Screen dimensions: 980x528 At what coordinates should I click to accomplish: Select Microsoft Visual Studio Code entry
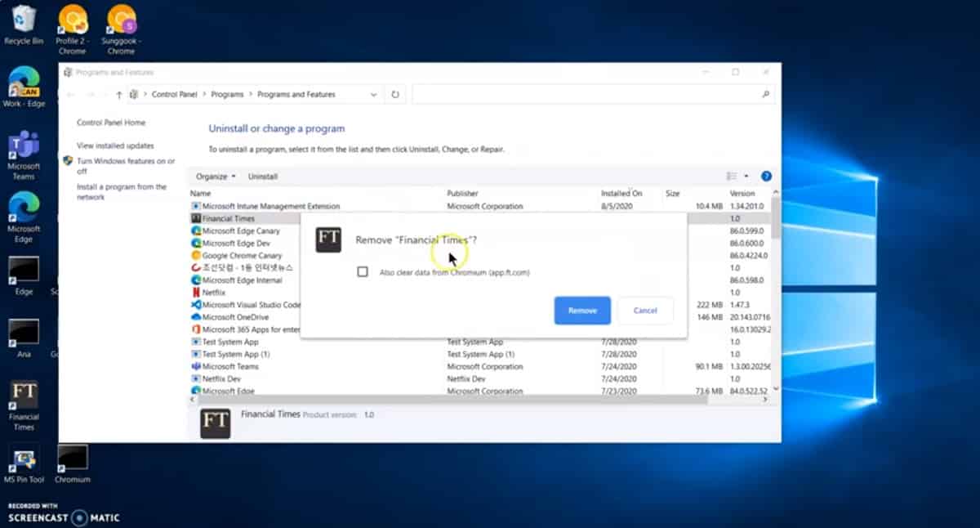tap(245, 305)
